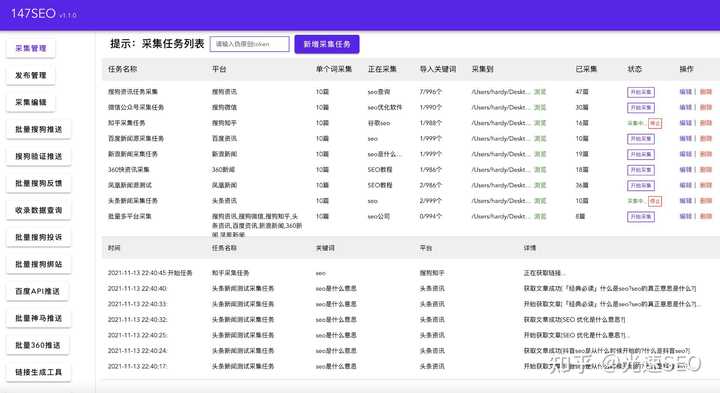Viewport: 720px width, 393px height.
Task: Click the 正在采集 column header
Action: [x=382, y=69]
